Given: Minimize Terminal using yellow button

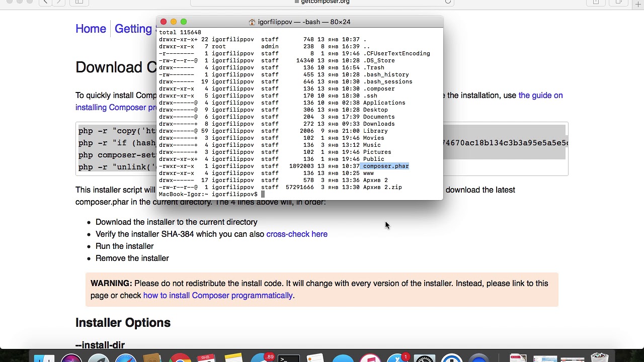Looking at the screenshot, I should pos(174,22).
